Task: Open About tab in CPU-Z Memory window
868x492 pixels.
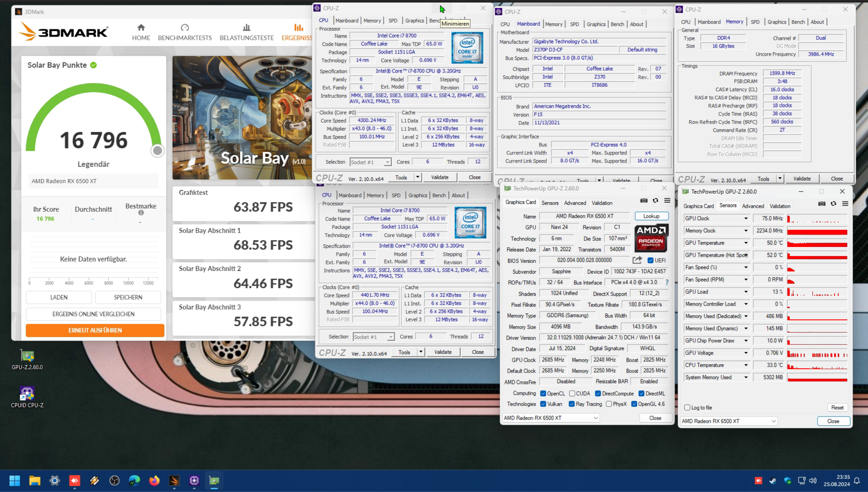Action: click(x=817, y=22)
